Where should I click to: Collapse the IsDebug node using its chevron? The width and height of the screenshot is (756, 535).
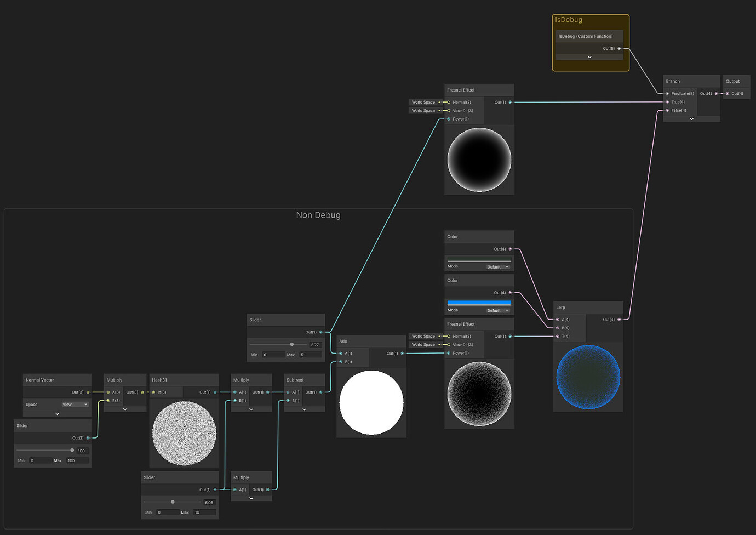[589, 56]
